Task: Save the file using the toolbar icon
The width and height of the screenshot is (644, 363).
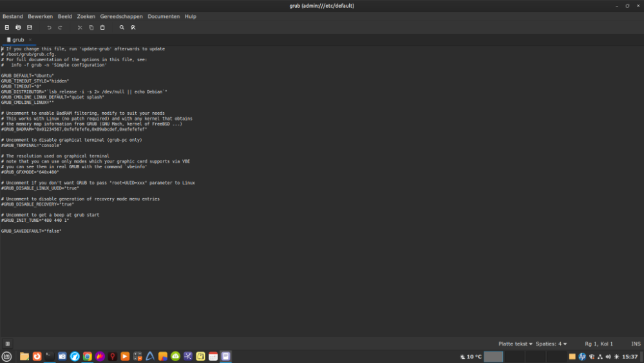Action: 29,28
